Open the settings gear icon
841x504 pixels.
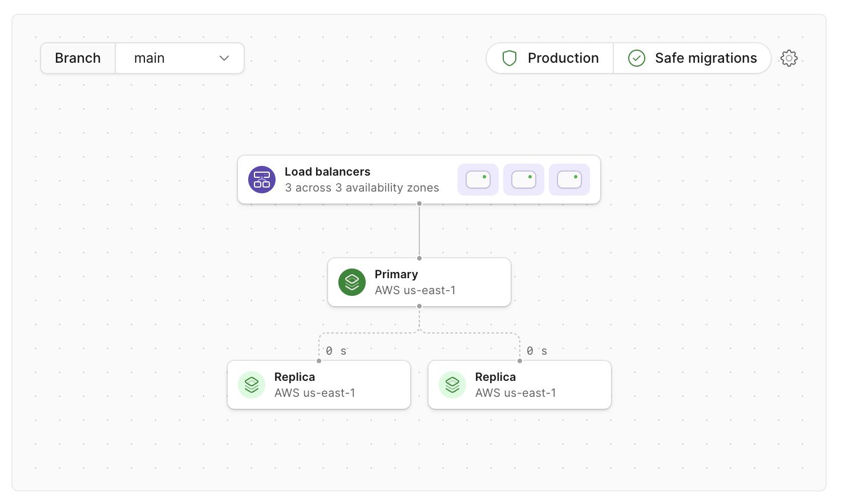click(x=789, y=58)
